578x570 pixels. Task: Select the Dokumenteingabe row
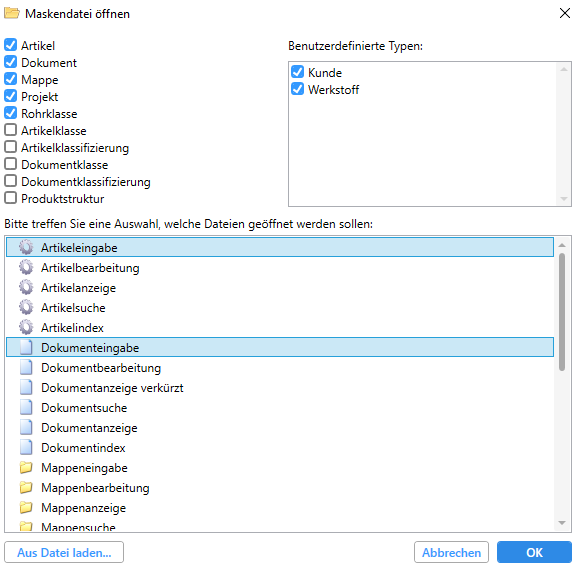click(x=280, y=347)
